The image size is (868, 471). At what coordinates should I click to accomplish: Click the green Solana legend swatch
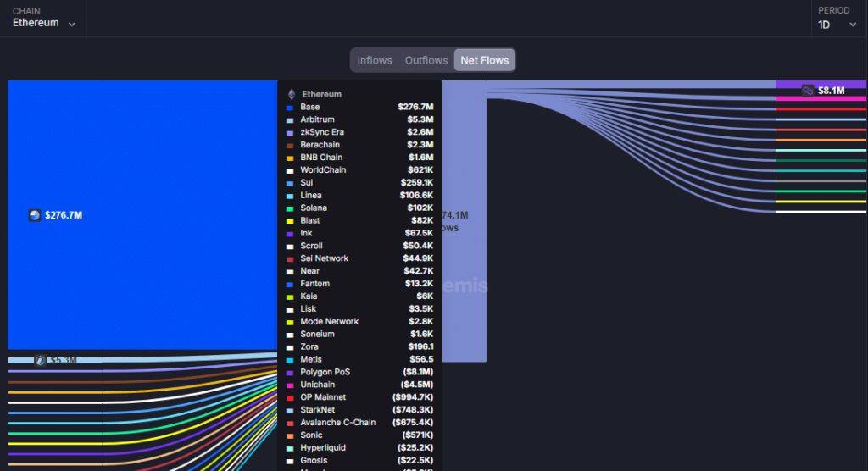(x=290, y=208)
